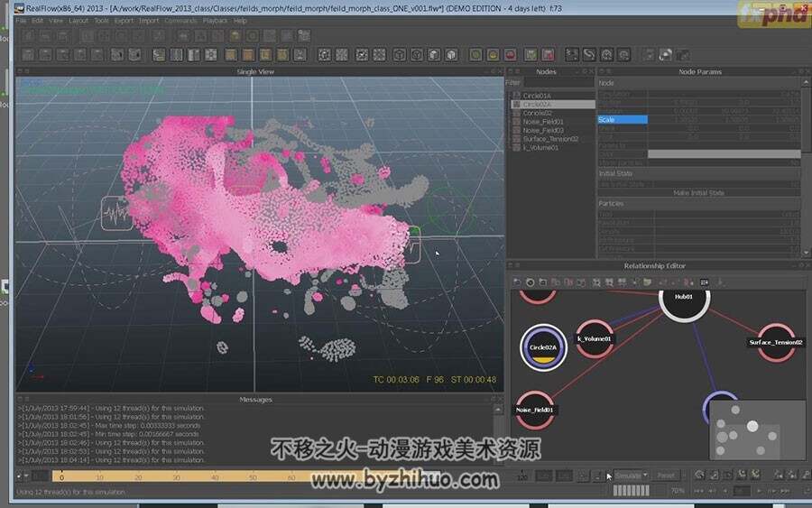
Task: Open the Export menu
Action: point(124,21)
